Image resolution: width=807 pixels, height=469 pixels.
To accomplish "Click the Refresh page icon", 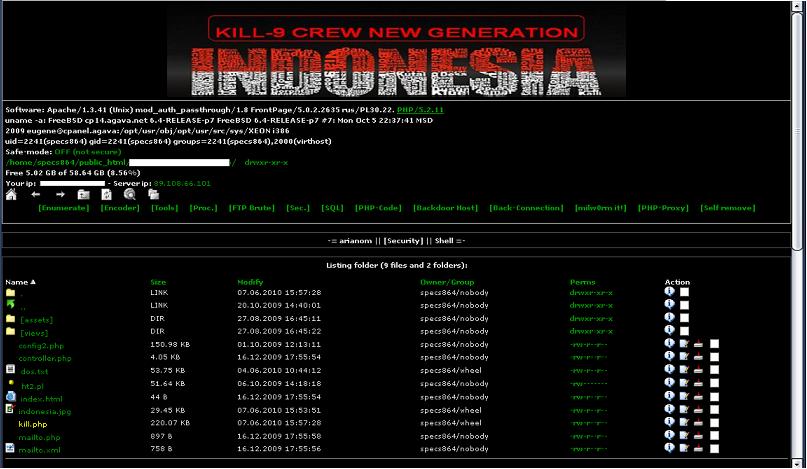I will (107, 195).
